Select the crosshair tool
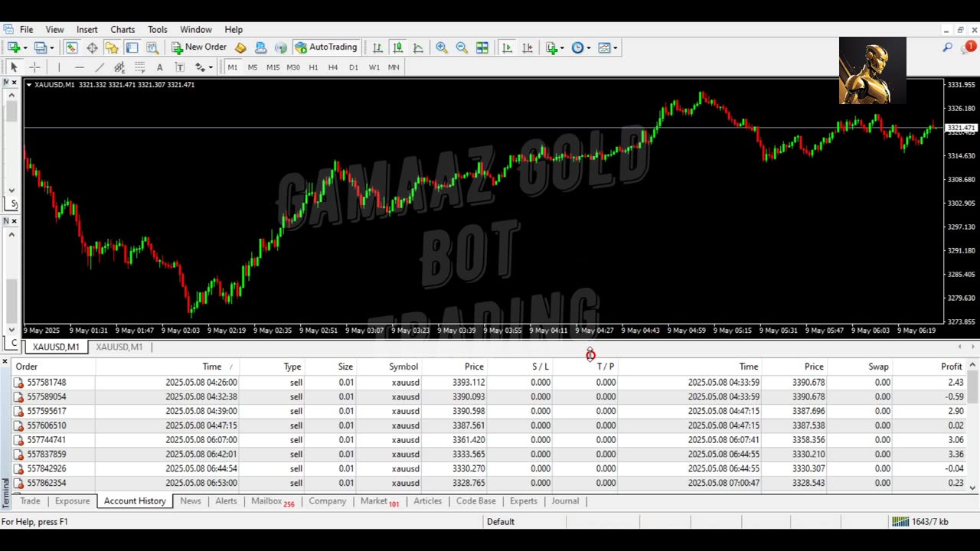This screenshot has width=980, height=551. pos(34,67)
